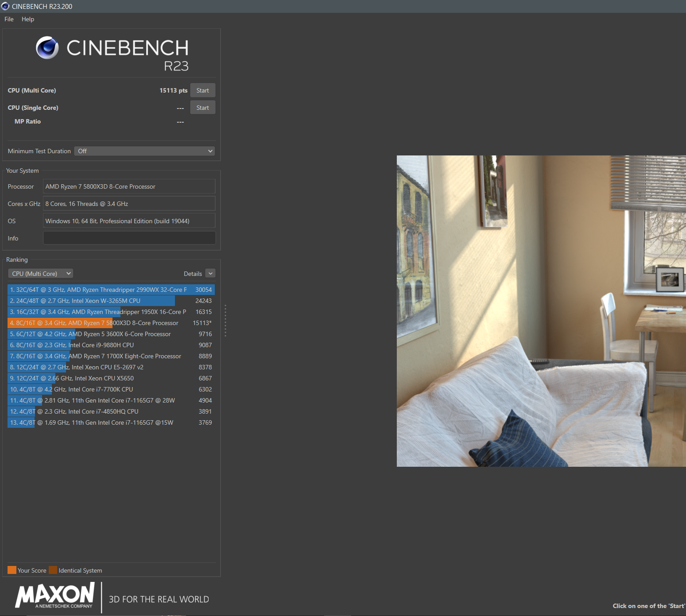Select ranking row Threadripper 2990WX 32-Core
Screen dimensions: 686x616
111,290
